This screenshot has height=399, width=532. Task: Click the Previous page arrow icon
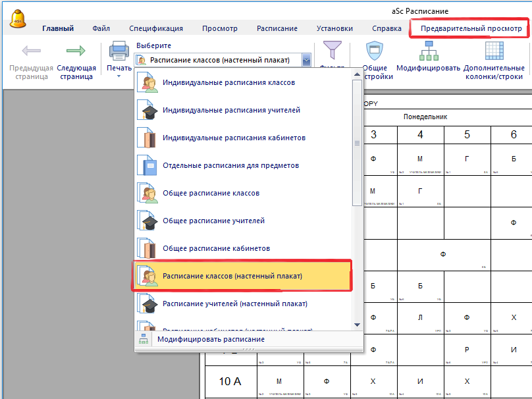pyautogui.click(x=31, y=51)
